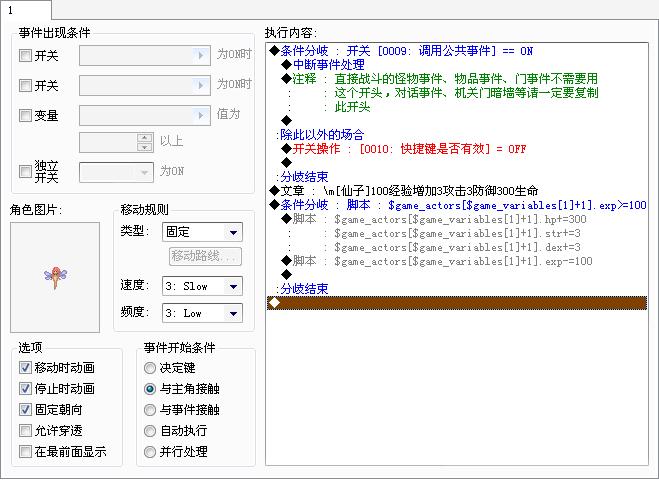Click the variable value spinner field

(x=116, y=142)
